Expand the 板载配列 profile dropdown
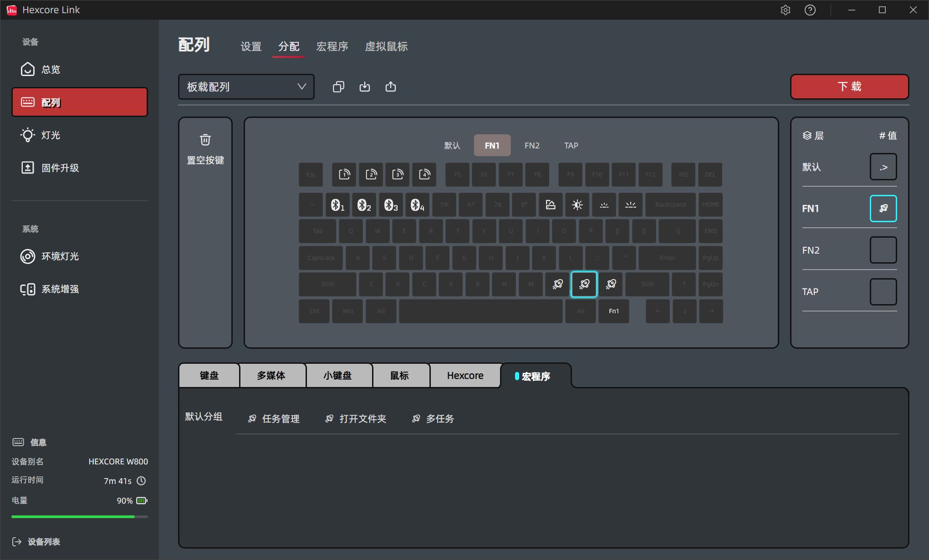This screenshot has width=929, height=560. pos(246,87)
